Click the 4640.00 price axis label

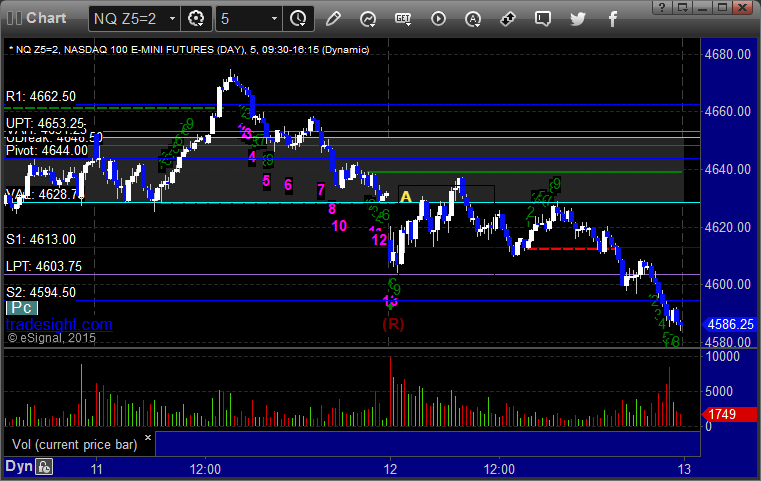[x=728, y=169]
